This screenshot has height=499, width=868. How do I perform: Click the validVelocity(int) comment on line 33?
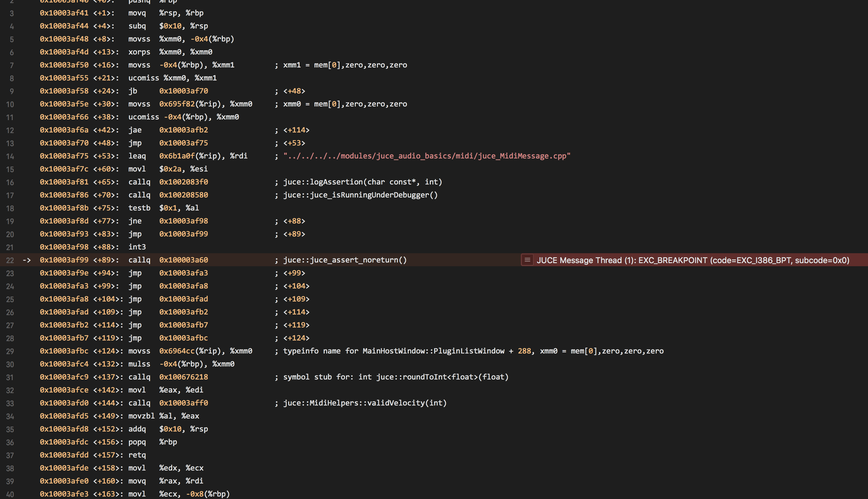click(365, 403)
